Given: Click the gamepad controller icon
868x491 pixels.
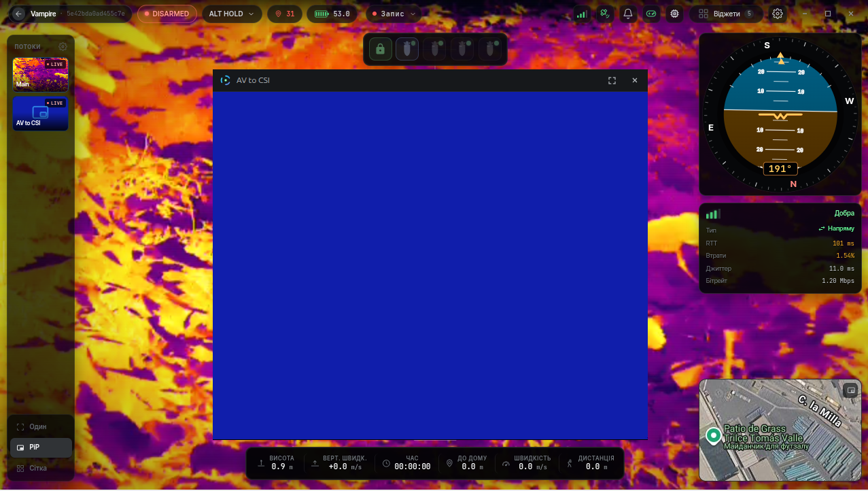Looking at the screenshot, I should [651, 14].
